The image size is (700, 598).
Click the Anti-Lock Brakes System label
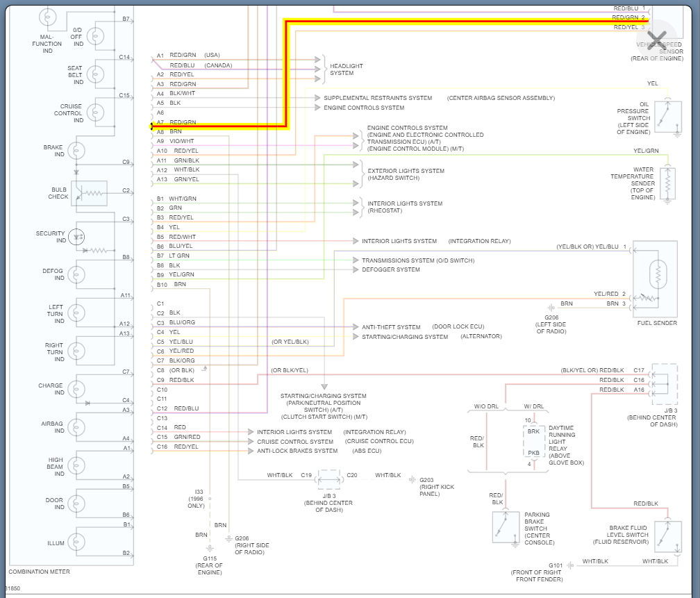(x=297, y=451)
